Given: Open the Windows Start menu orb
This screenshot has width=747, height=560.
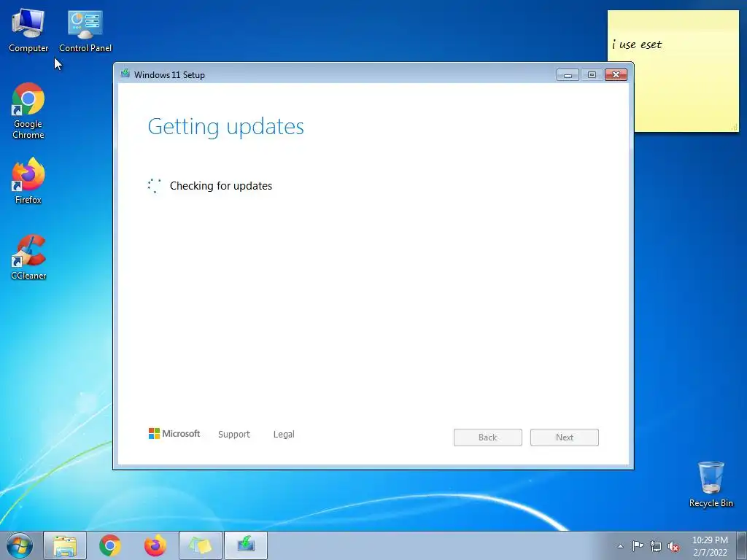Looking at the screenshot, I should tap(20, 545).
